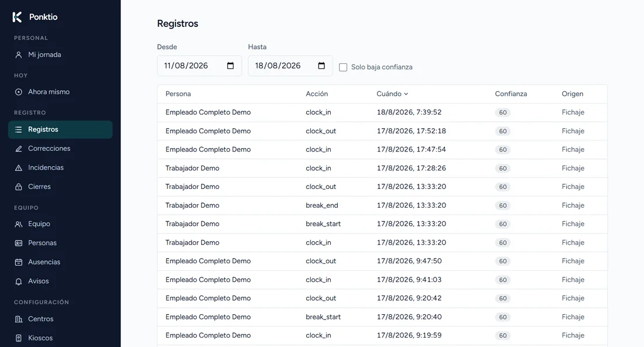Click the Avisos bell icon
This screenshot has height=347, width=644.
point(19,281)
